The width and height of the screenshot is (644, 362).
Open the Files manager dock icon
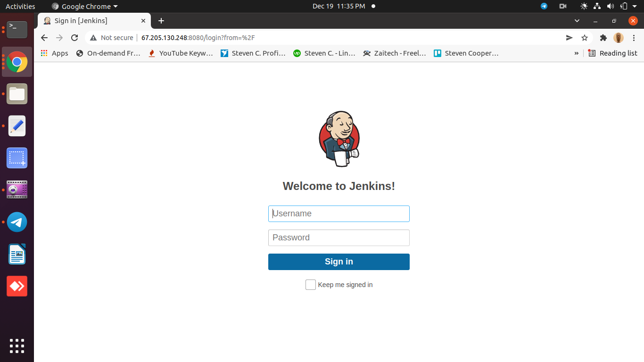click(17, 94)
